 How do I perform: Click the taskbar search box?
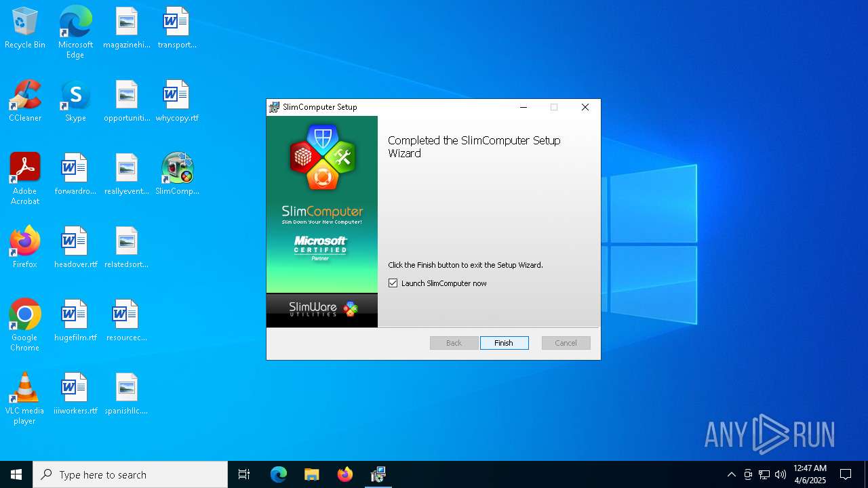(x=130, y=474)
